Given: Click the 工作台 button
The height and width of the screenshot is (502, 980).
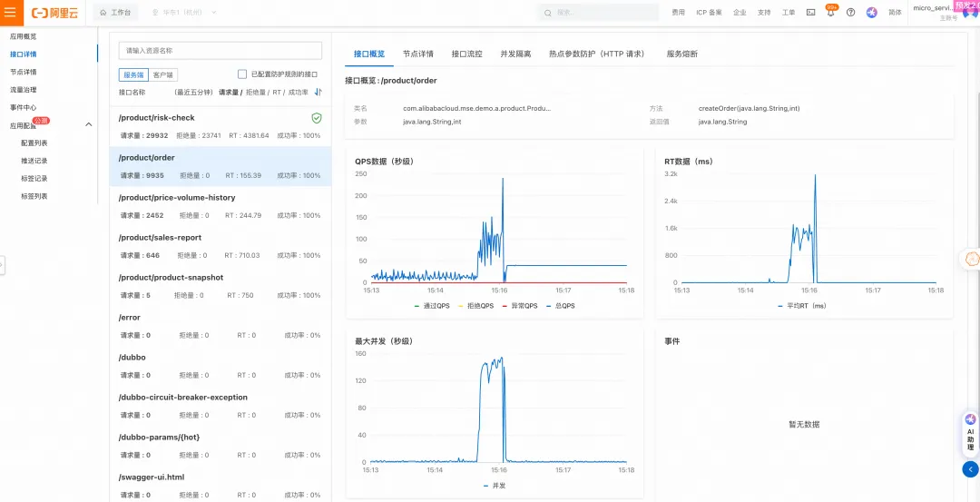Looking at the screenshot, I should click(115, 13).
